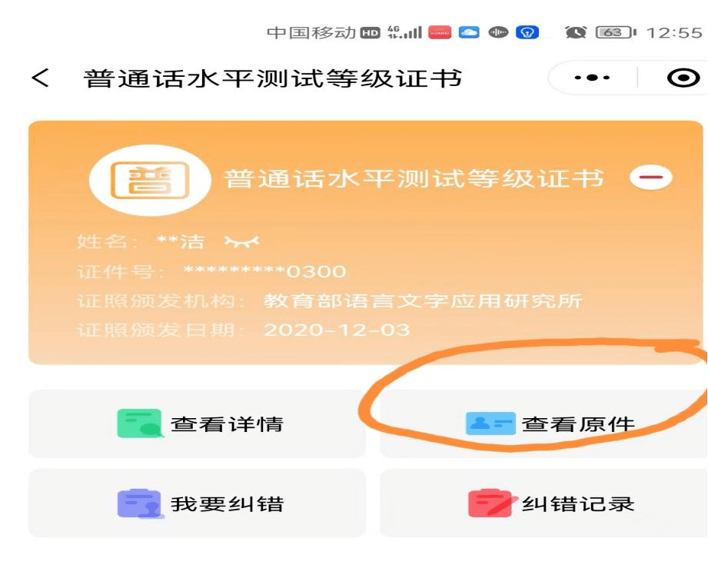Viewport: 708px width, 588px height.
Task: Tap the blue ID card icon
Action: (x=490, y=424)
